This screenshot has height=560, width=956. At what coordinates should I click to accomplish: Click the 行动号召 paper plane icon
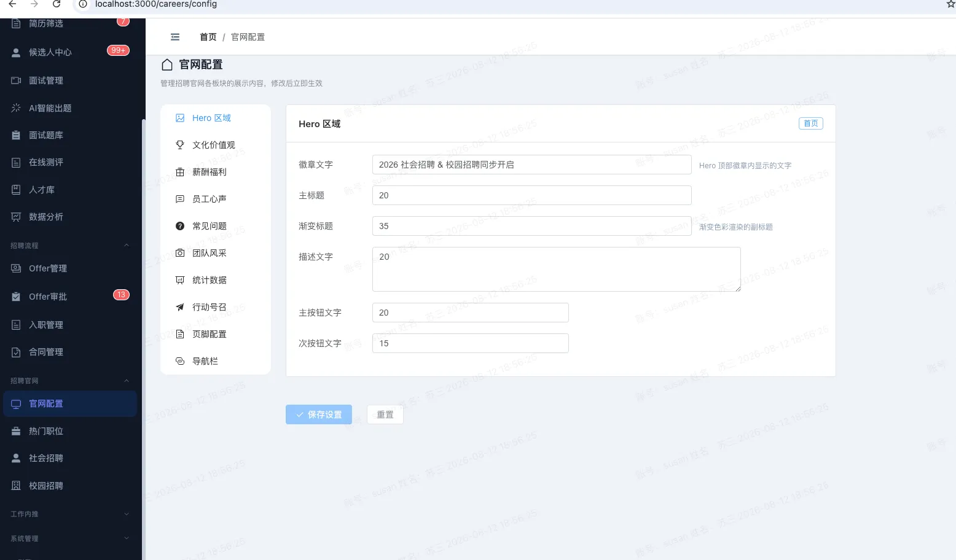[x=180, y=307]
